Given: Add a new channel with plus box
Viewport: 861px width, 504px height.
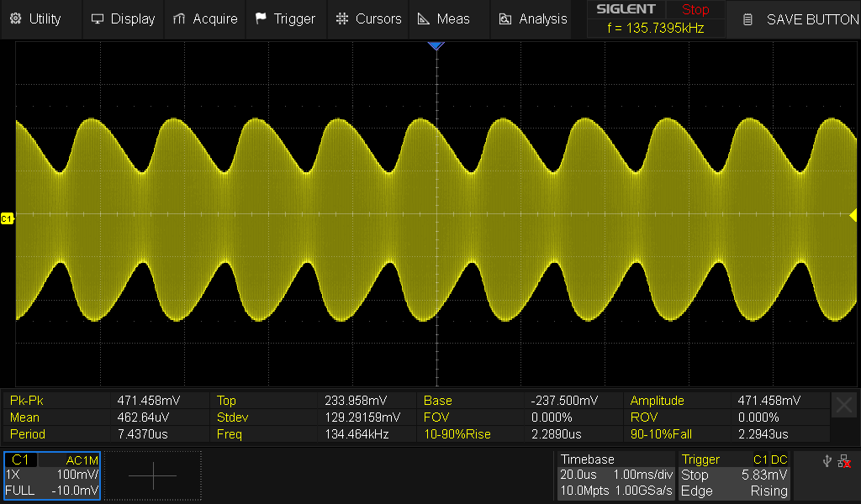Looking at the screenshot, I should pyautogui.click(x=153, y=475).
